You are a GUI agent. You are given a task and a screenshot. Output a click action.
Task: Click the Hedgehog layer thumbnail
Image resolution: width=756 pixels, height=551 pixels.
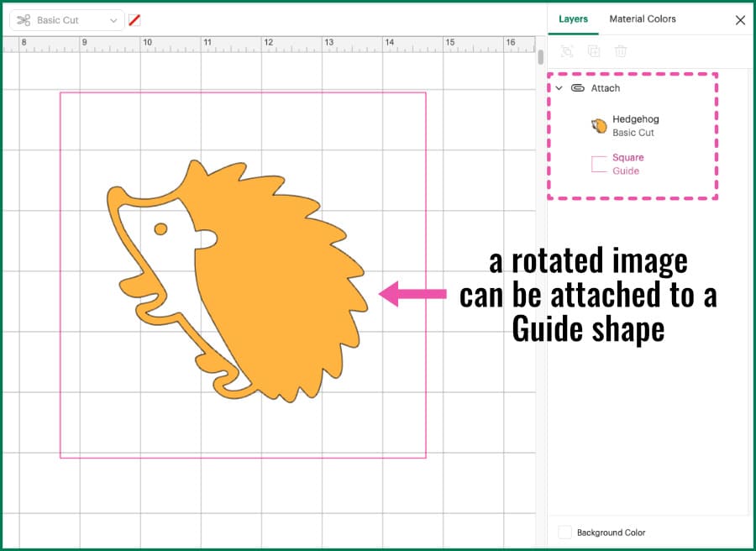click(599, 126)
